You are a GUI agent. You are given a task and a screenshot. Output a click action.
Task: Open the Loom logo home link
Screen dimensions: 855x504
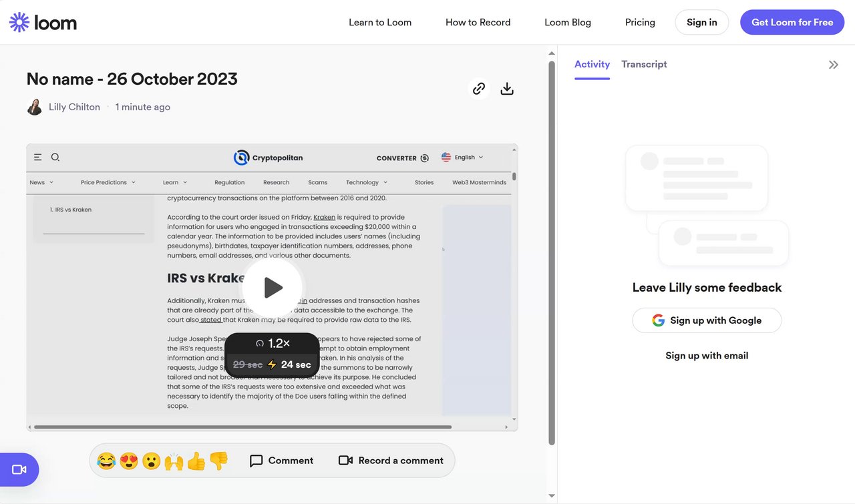tap(43, 22)
